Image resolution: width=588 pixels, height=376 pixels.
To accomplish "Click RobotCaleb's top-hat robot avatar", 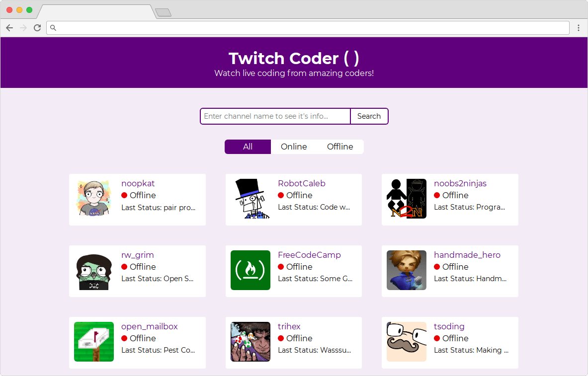I will tap(250, 199).
